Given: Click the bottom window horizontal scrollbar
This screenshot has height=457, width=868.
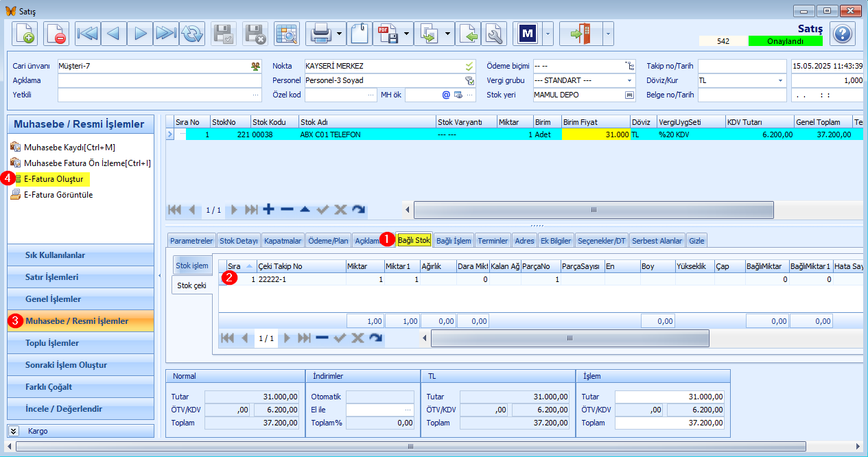Looking at the screenshot, I should [x=410, y=445].
